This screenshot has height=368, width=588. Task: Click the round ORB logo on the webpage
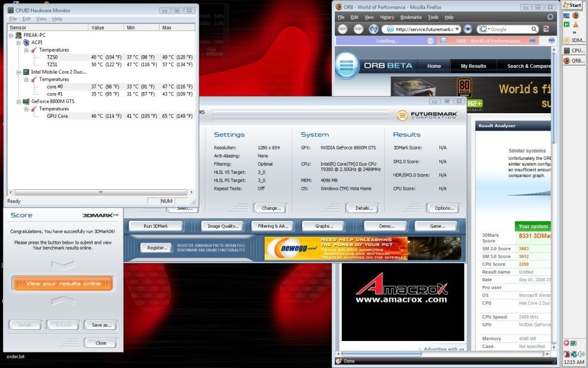pyautogui.click(x=347, y=66)
